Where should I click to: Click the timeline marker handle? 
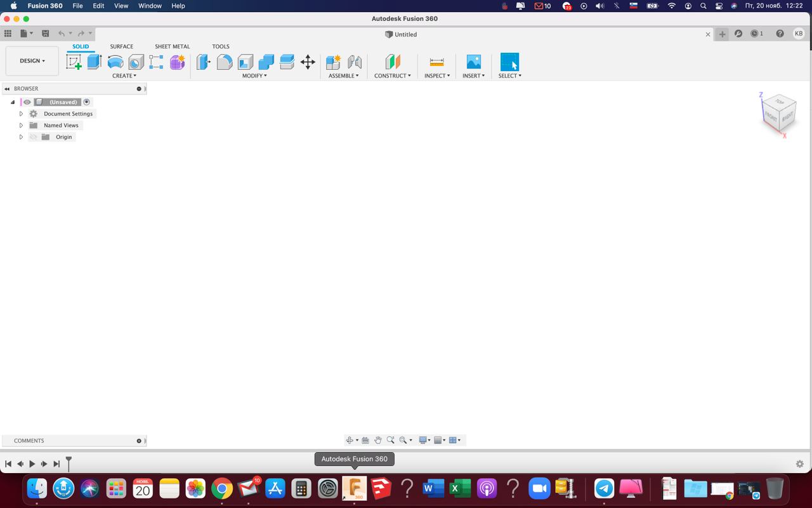click(x=69, y=464)
